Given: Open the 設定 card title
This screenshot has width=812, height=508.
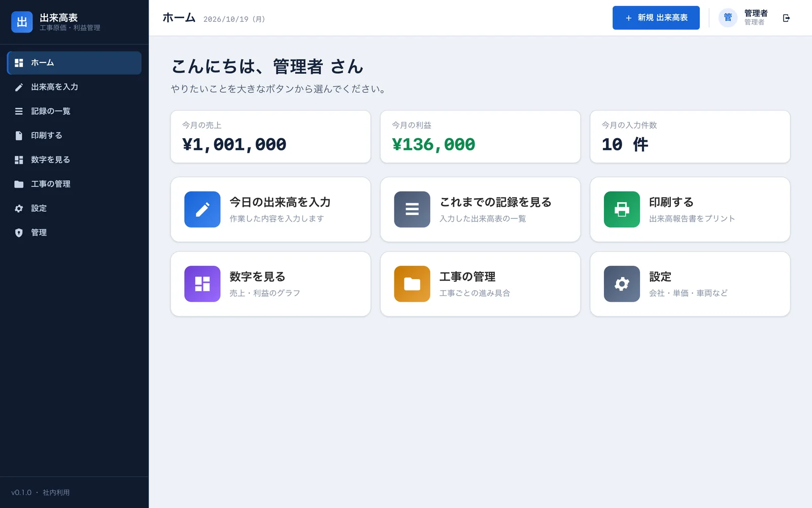Looking at the screenshot, I should point(660,277).
